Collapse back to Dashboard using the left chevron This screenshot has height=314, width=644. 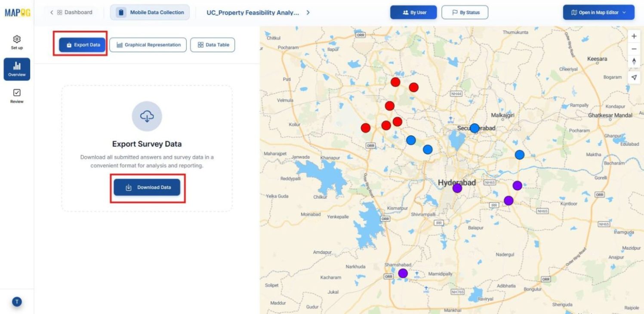coord(52,12)
